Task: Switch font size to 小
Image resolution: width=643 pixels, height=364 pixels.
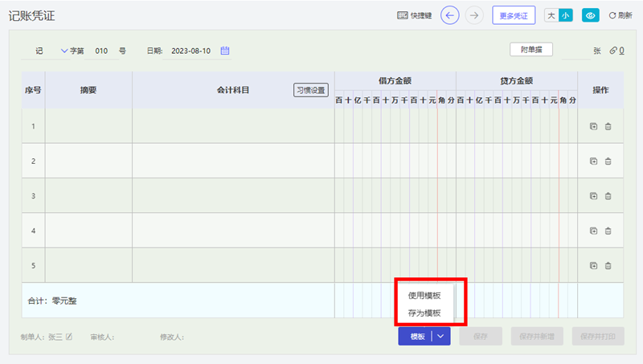Action: [x=566, y=15]
